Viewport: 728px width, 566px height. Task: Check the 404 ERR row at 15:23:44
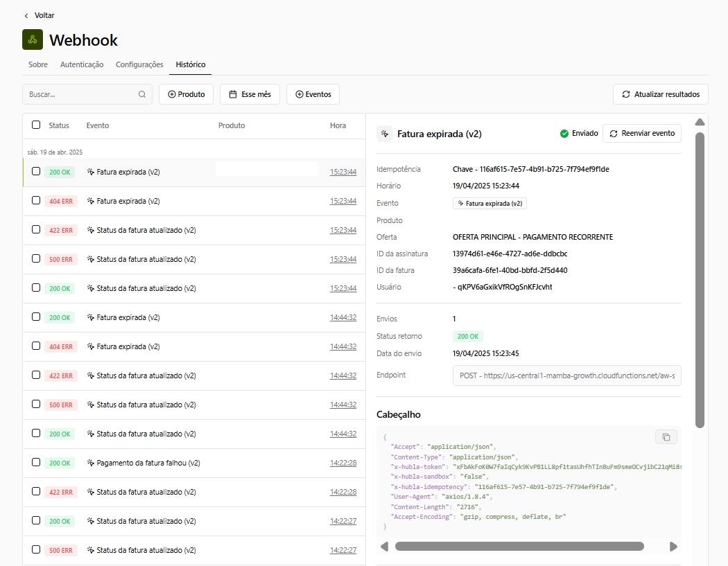[36, 200]
